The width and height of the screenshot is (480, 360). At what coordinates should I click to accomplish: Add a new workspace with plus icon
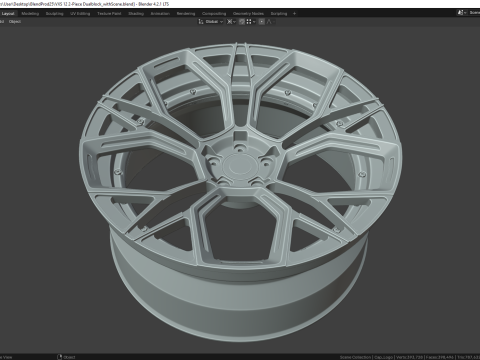click(x=294, y=14)
